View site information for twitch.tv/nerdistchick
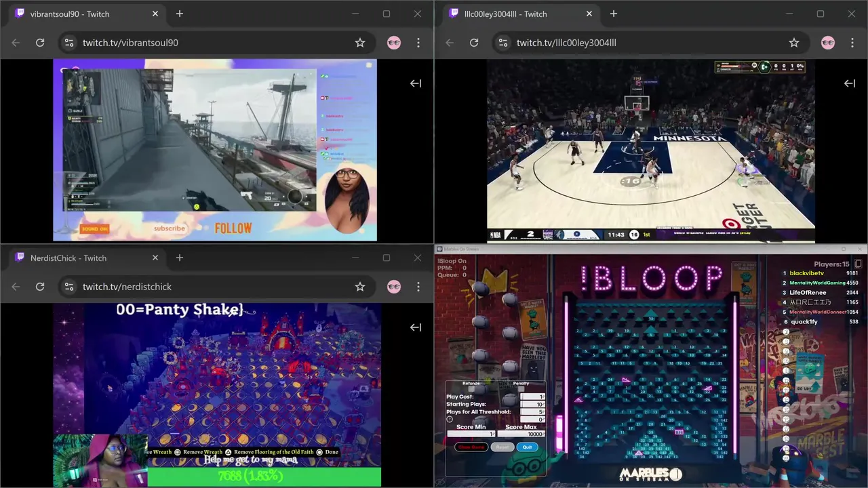This screenshot has height=488, width=868. click(x=68, y=287)
